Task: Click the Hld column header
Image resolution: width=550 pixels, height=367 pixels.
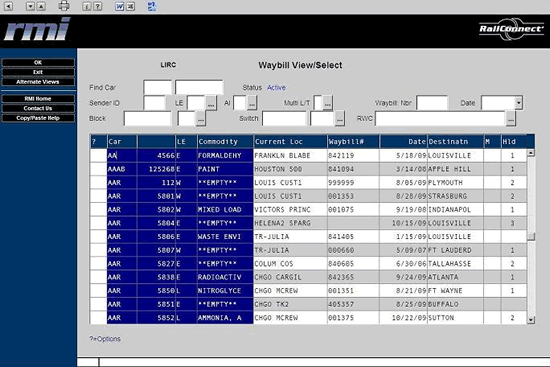Action: (x=513, y=141)
